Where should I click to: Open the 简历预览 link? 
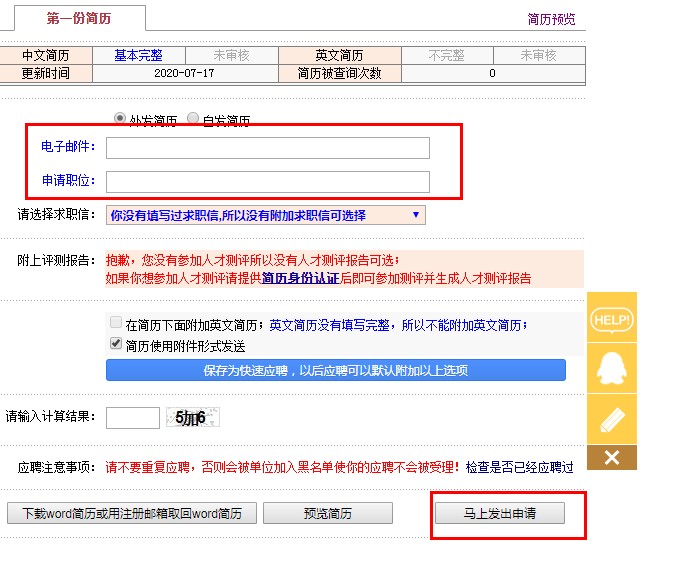(x=551, y=19)
